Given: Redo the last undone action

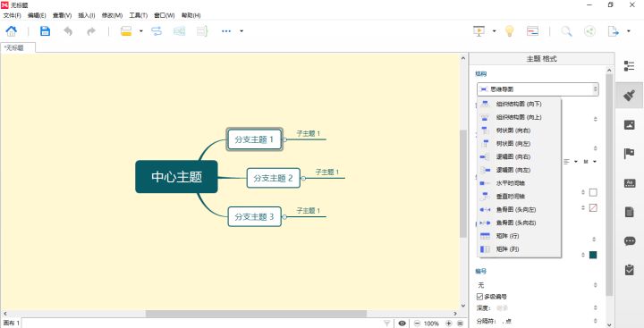Looking at the screenshot, I should [91, 31].
